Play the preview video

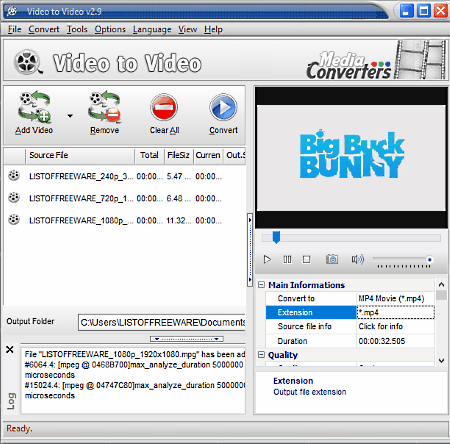(x=267, y=259)
